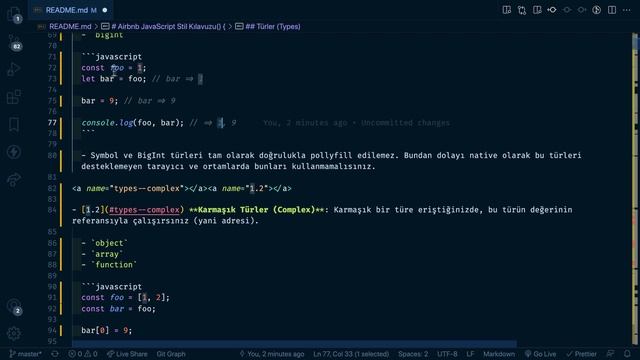Click the unsaved dot on README.md tab

coord(105,10)
